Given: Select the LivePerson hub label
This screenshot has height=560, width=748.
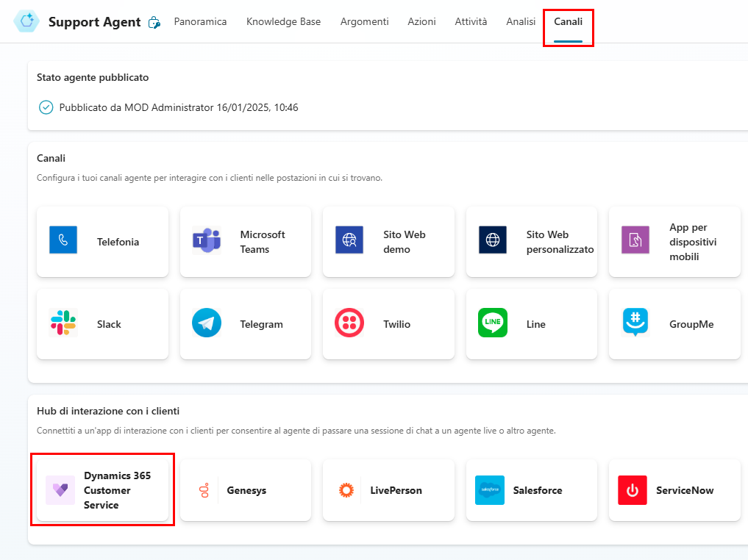Looking at the screenshot, I should [x=396, y=490].
